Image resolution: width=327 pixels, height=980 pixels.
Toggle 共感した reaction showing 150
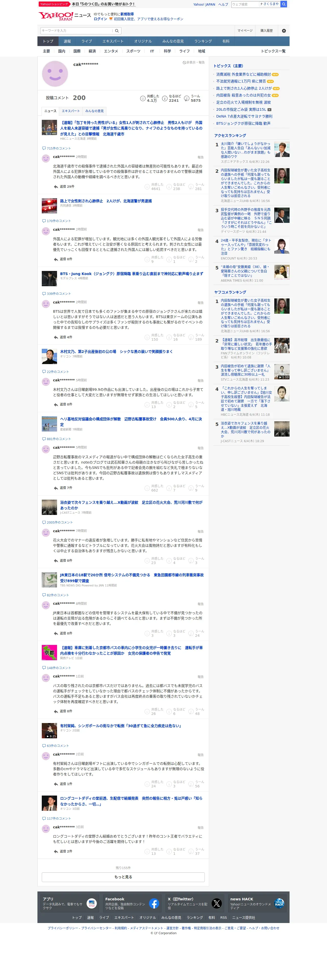click(153, 337)
